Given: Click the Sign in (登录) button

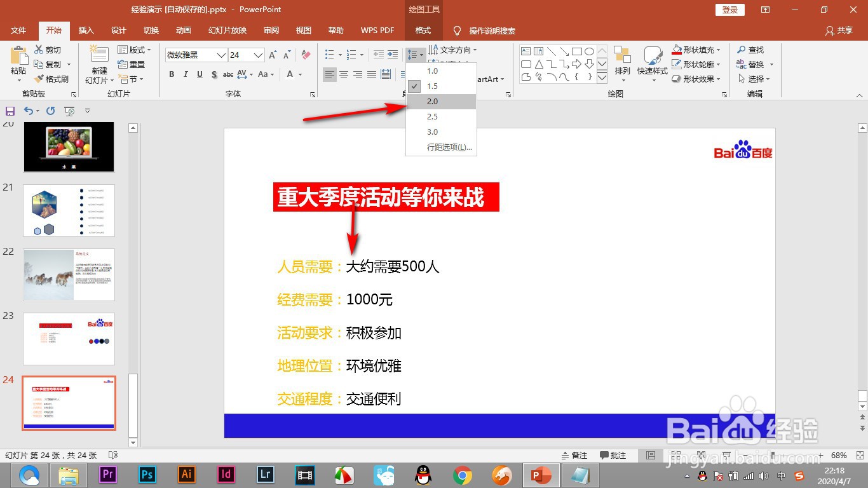Looking at the screenshot, I should 730,10.
